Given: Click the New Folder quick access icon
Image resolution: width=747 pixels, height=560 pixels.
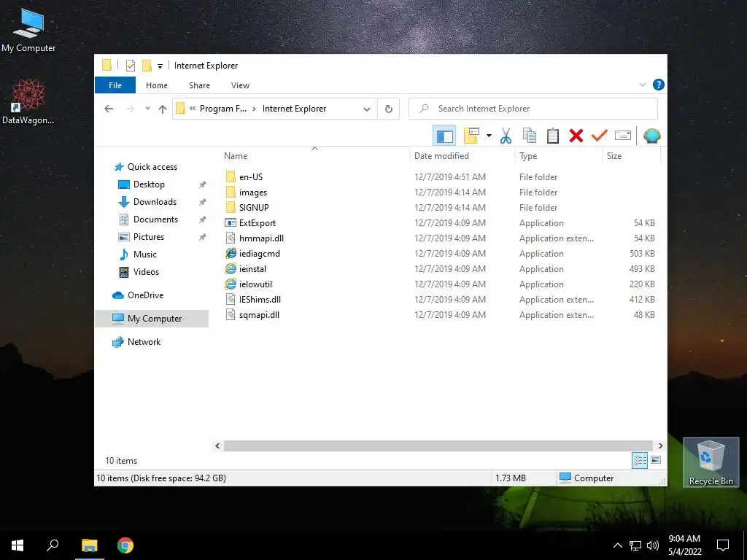Looking at the screenshot, I should click(147, 66).
